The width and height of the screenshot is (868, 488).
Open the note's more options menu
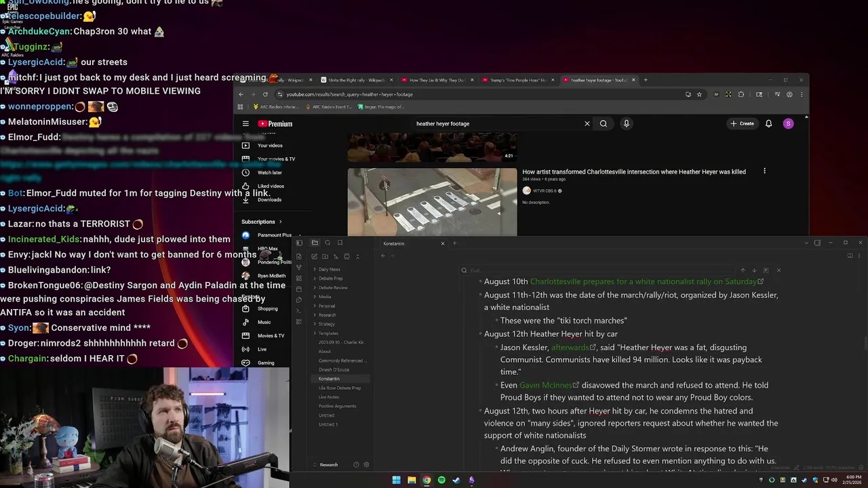point(859,256)
